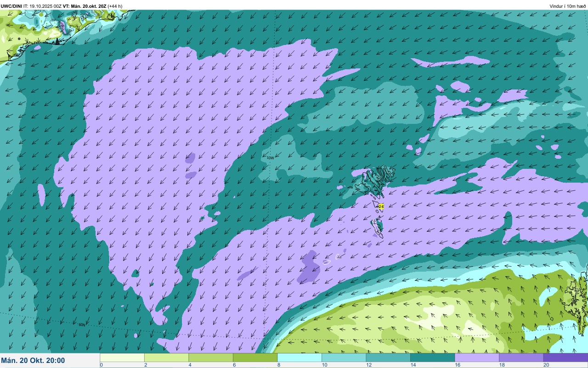Select the 10–12 aqua legend swatch
This screenshot has height=368, width=588.
[x=344, y=357]
